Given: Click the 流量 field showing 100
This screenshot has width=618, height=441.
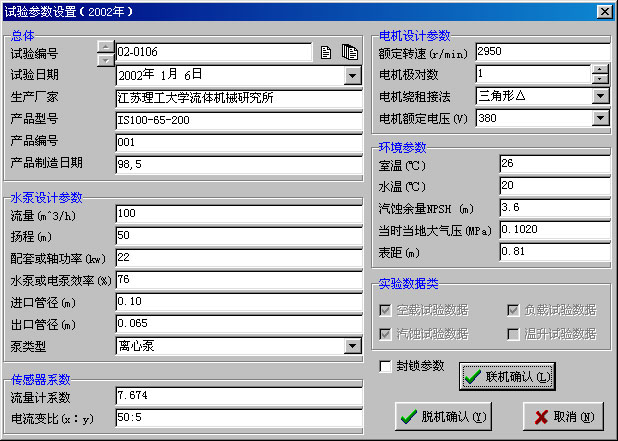Looking at the screenshot, I should 239,213.
